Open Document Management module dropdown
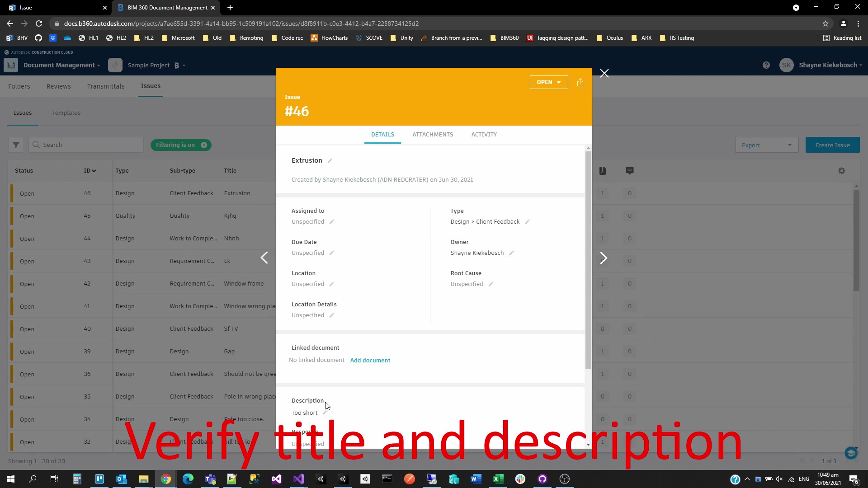 pos(61,65)
